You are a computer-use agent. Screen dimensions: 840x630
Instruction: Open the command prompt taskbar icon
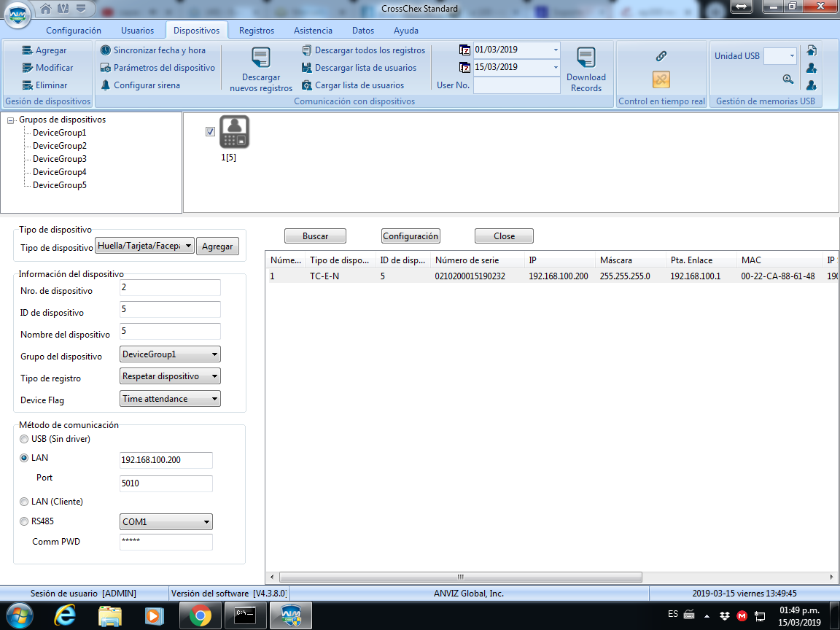245,615
